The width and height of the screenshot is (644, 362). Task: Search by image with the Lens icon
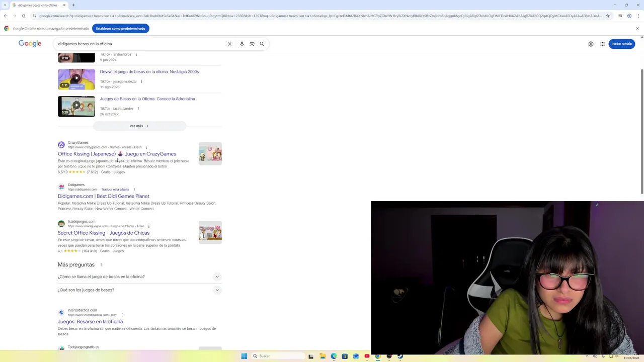[x=252, y=44]
